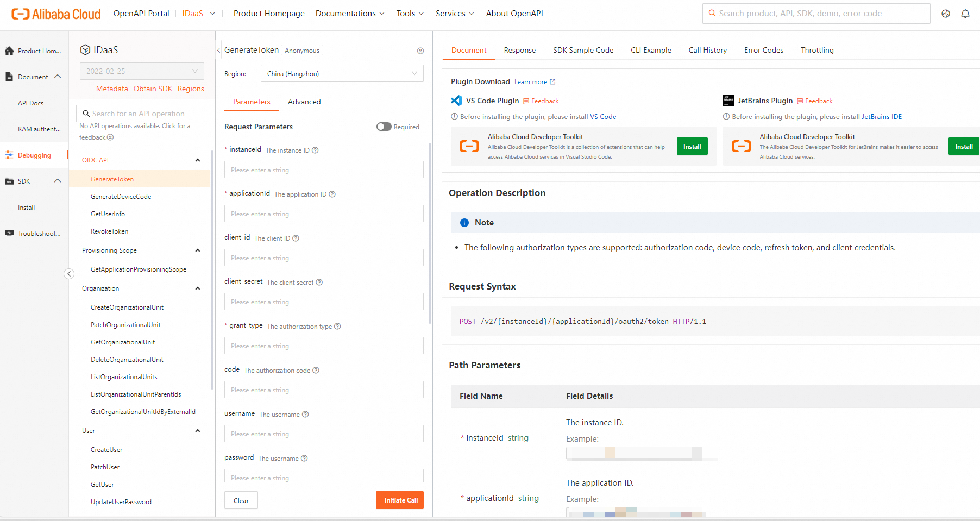Click the Product Home house icon

[x=9, y=51]
